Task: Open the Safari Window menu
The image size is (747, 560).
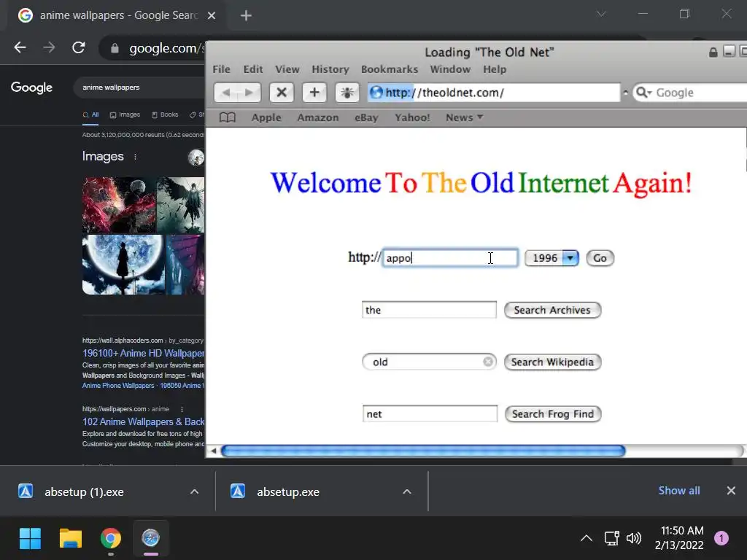Action: [450, 69]
